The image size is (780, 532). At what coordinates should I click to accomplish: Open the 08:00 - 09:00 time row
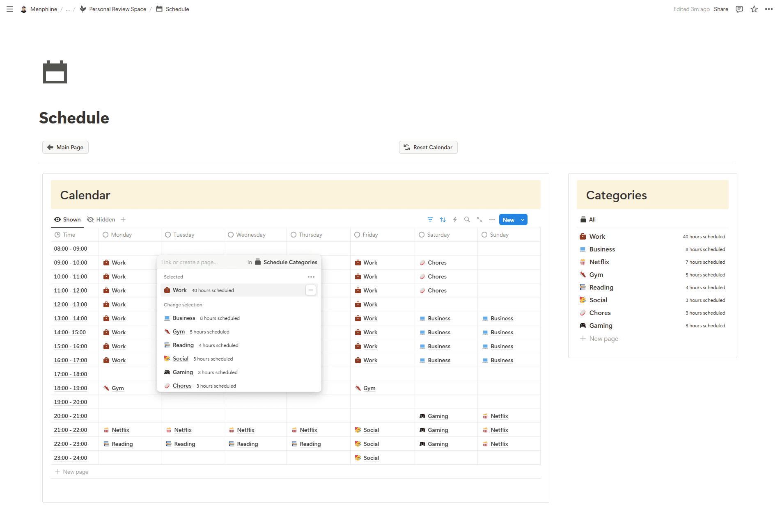coord(71,249)
